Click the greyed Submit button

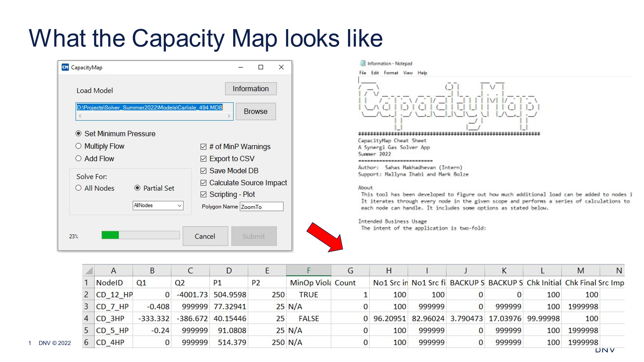click(254, 236)
